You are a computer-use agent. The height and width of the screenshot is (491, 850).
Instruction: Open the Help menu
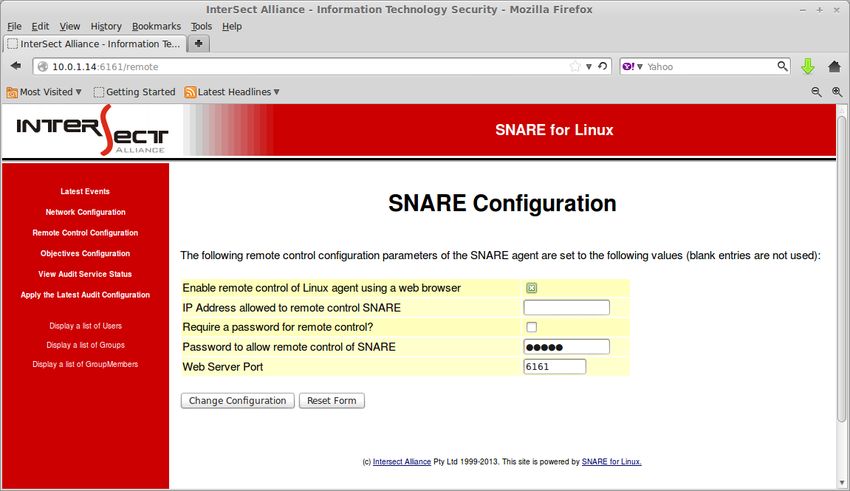tap(232, 26)
